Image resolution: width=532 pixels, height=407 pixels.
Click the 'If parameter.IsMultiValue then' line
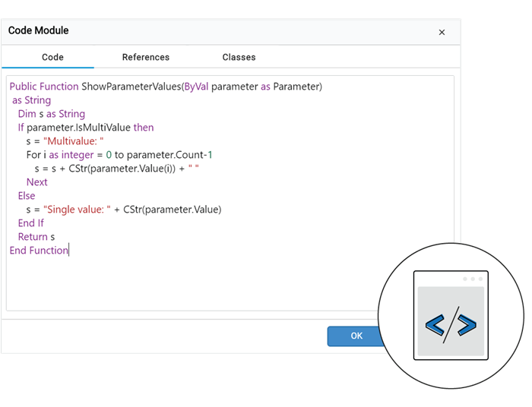86,128
